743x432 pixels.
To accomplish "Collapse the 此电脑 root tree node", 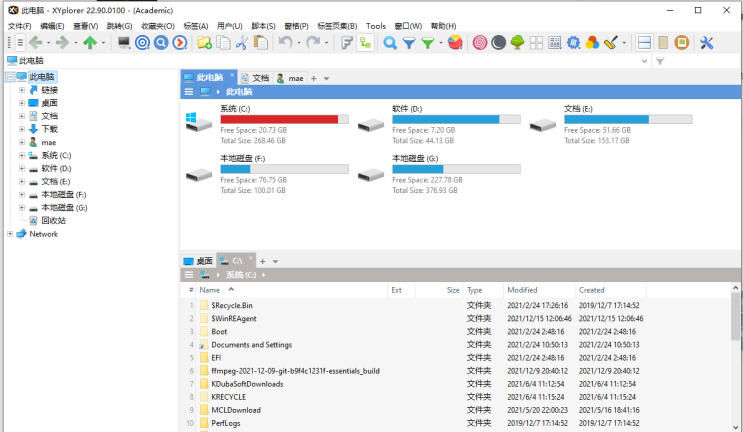I will tap(10, 77).
